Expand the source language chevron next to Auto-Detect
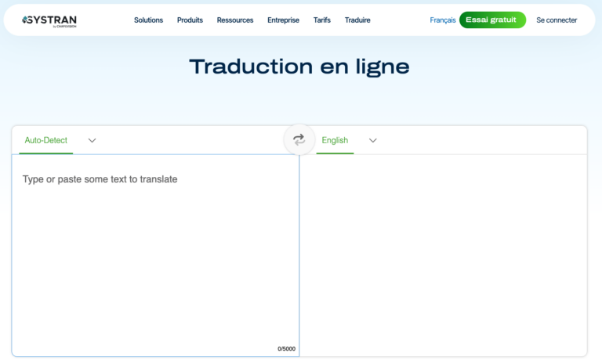 [x=92, y=141]
